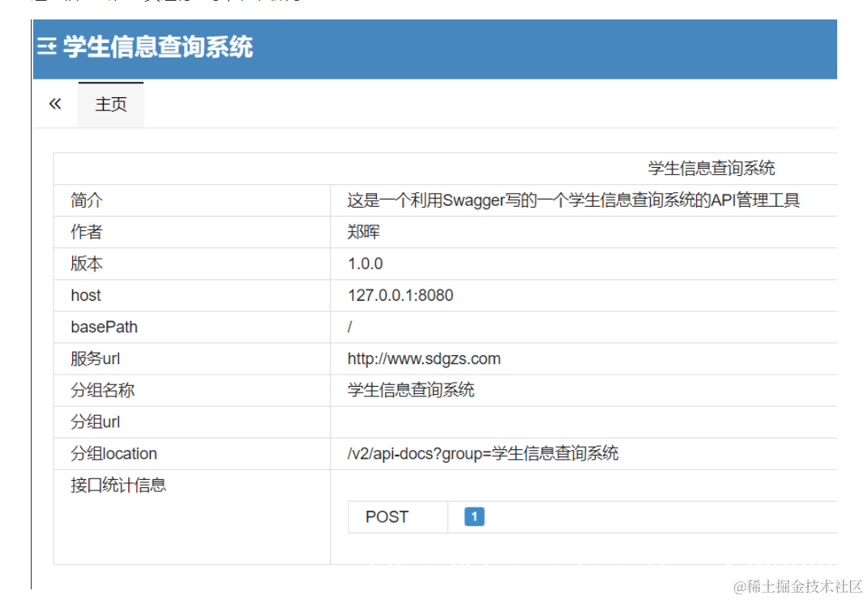This screenshot has width=868, height=600.
Task: Click the 接口统计信息 row label
Action: pos(118,486)
